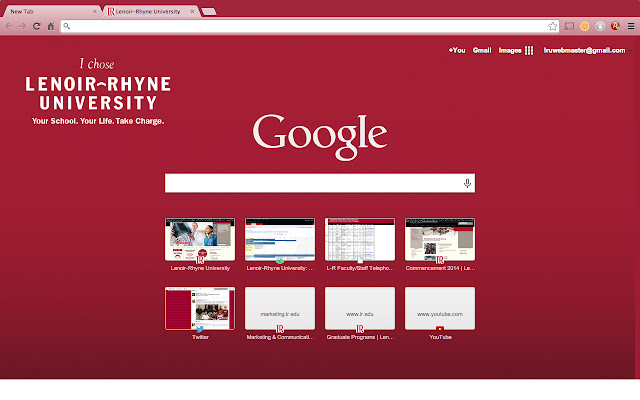
Task: Click the red LR extension icon
Action: (616, 27)
